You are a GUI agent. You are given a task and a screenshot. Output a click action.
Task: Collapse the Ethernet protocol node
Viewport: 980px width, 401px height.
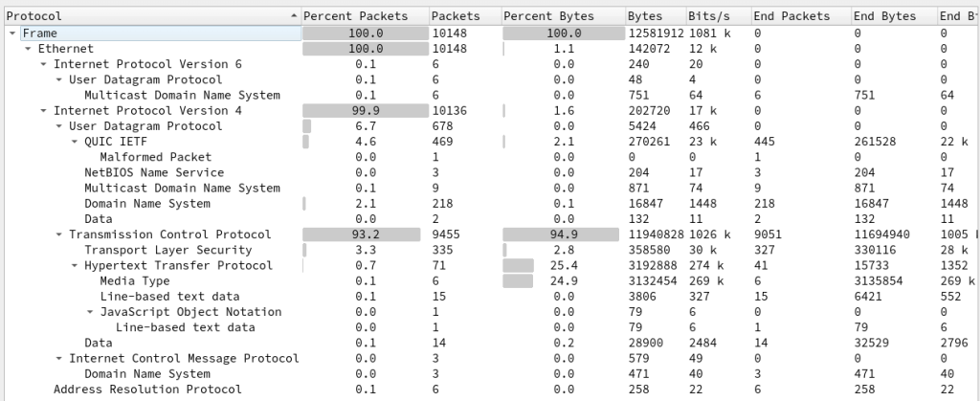pos(28,48)
